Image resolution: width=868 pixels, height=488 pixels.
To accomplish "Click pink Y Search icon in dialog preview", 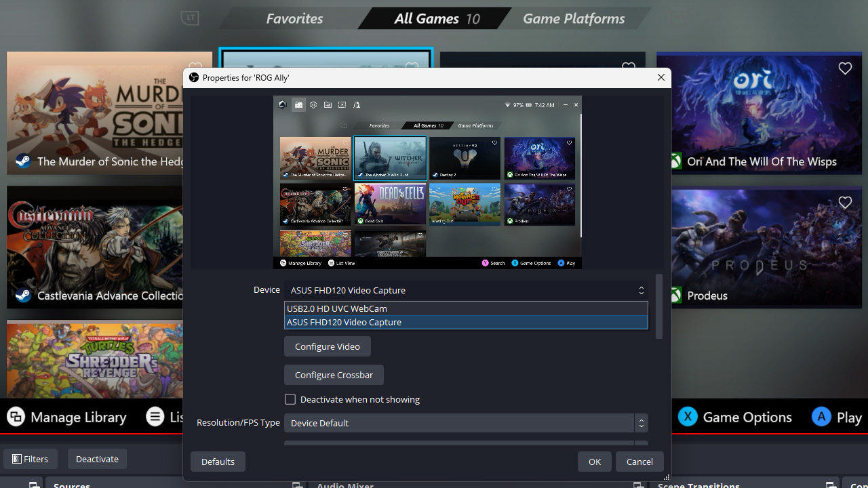I will pyautogui.click(x=486, y=263).
